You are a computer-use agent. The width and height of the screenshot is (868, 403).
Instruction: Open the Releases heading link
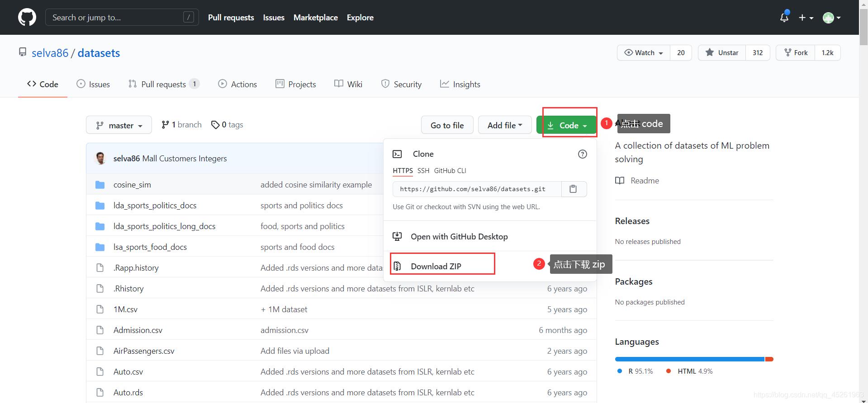point(632,221)
